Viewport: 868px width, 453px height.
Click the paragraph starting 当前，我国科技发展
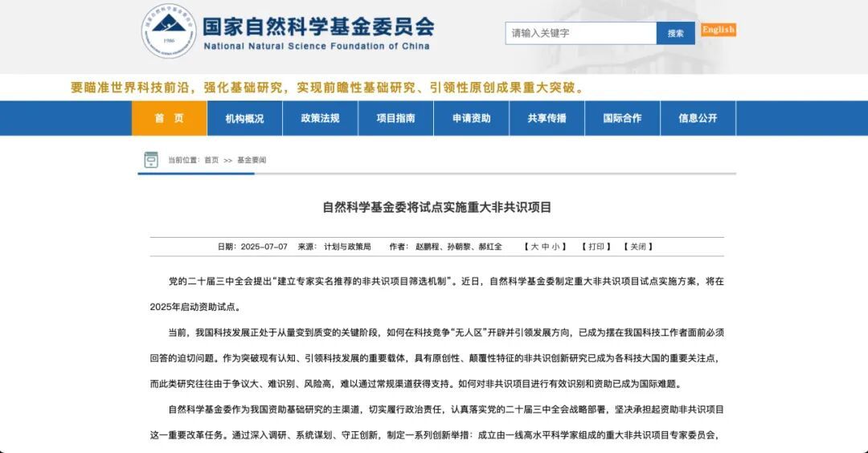[x=436, y=358]
